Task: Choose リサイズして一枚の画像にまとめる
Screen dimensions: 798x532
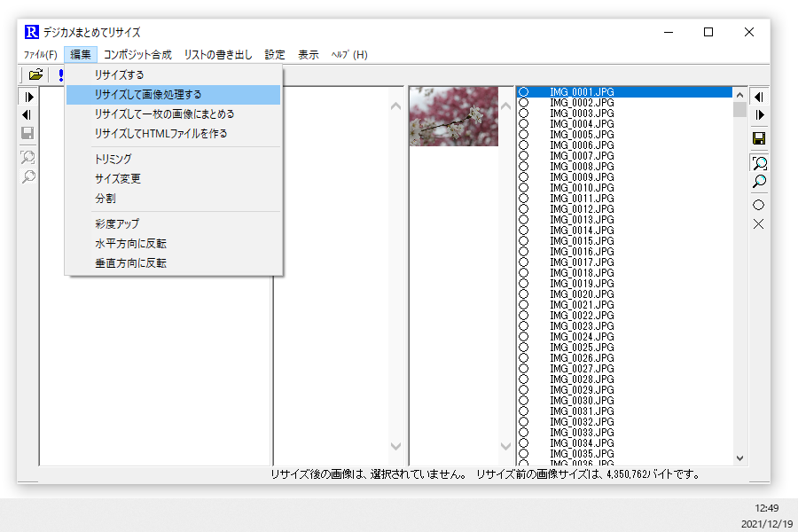Action: click(173, 114)
